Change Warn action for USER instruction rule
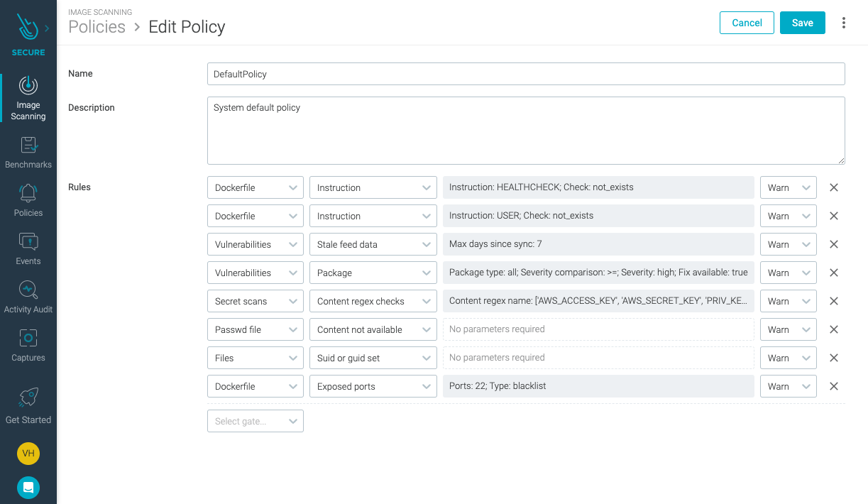 (789, 216)
